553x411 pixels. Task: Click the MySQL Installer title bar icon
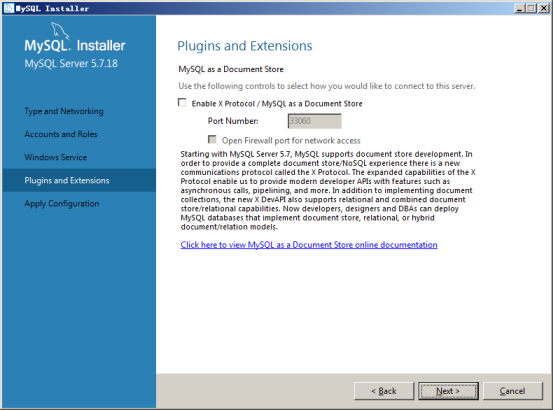pos(8,8)
